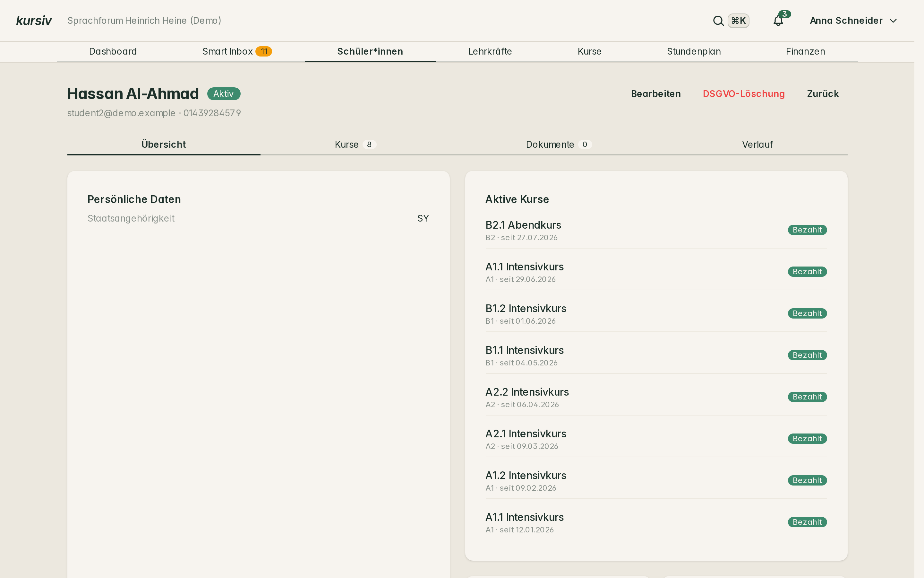This screenshot has height=578, width=924.
Task: Click the Aktiv status badge
Action: 224,94
